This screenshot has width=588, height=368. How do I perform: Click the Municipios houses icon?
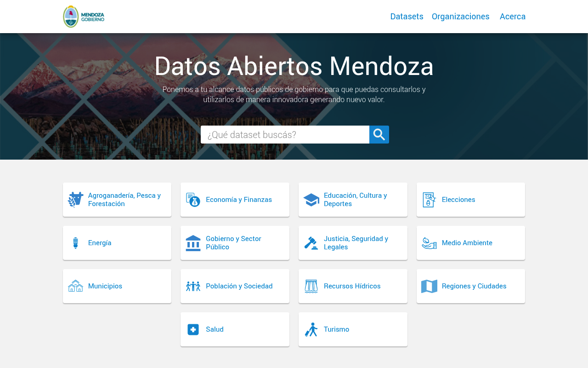75,286
